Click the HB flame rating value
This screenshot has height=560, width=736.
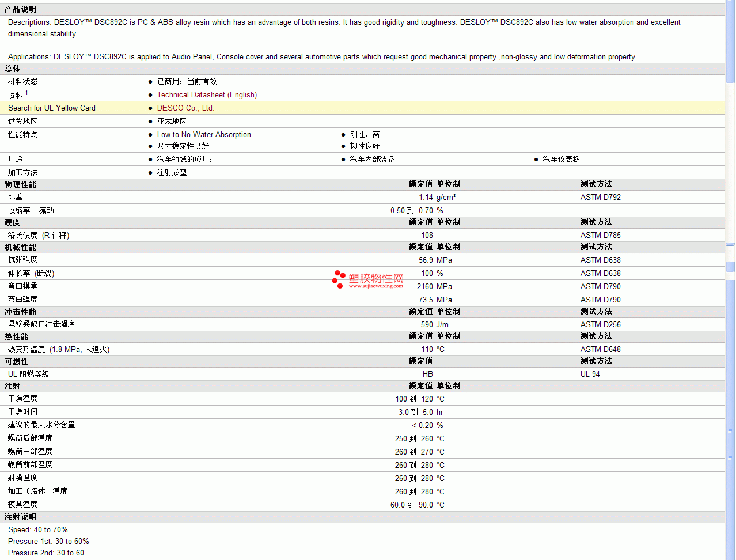click(428, 374)
